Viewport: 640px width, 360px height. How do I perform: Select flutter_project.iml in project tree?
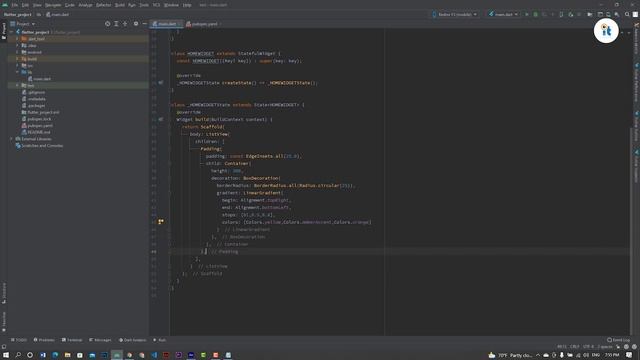click(40, 112)
